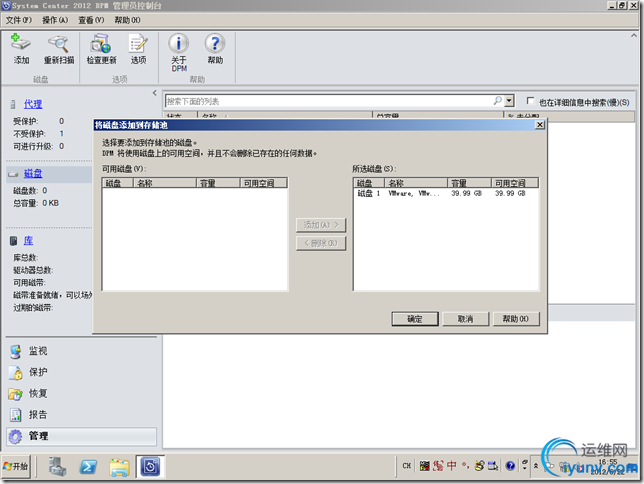Click 名称 column header in available disks list
The image size is (644, 484).
pyautogui.click(x=165, y=183)
